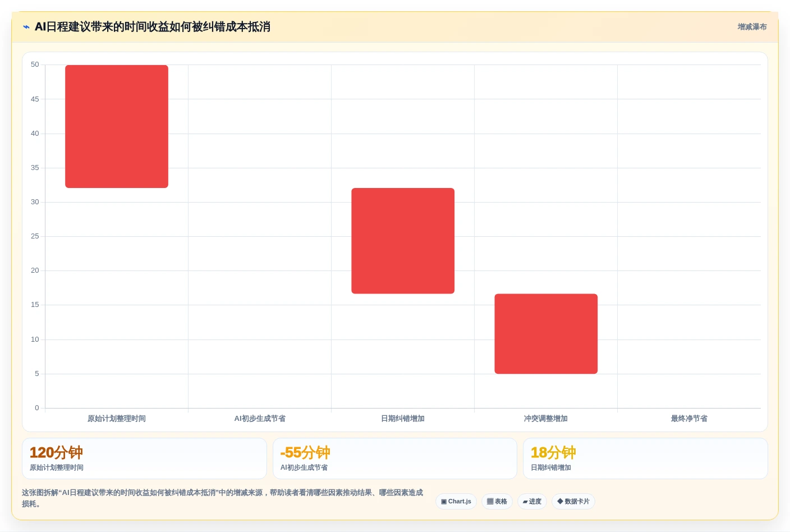
Task: Click the red bar for 日期纠错增加
Action: pos(403,241)
